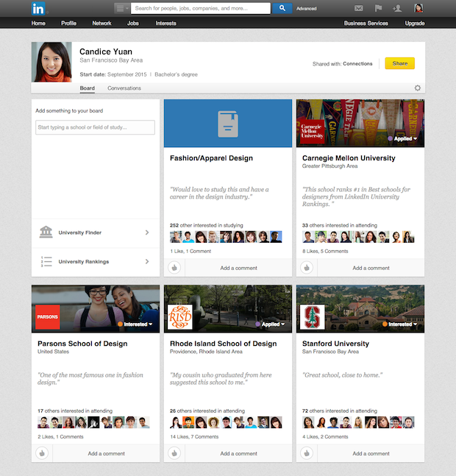Click the University Rankings list icon
456x476 pixels.
(x=46, y=262)
